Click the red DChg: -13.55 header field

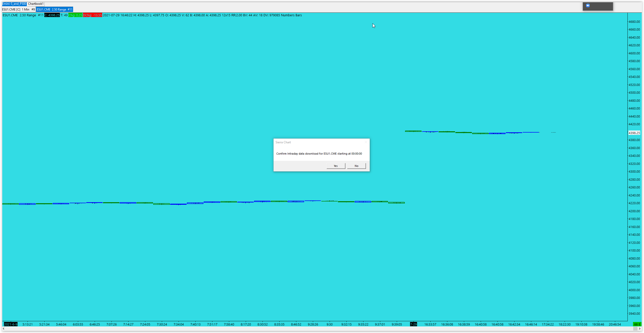point(92,15)
